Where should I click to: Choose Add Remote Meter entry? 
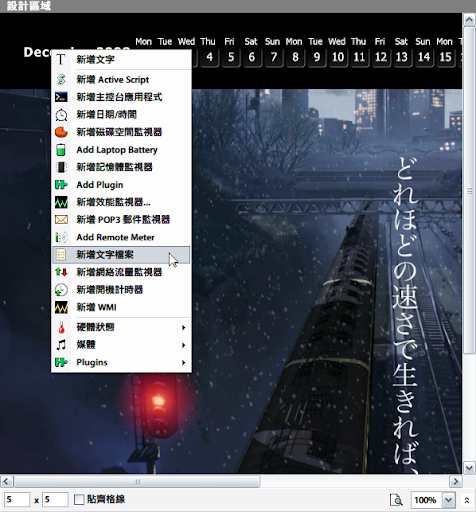121,237
